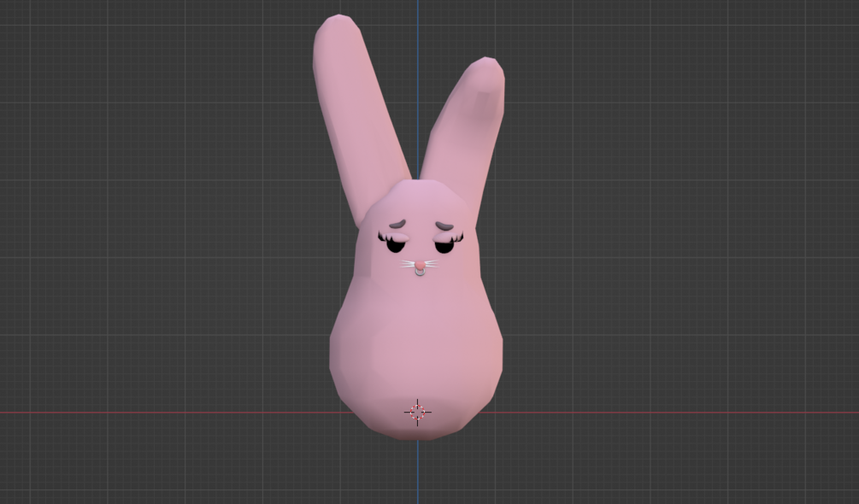Click the 3D cursor crosshair
The image size is (859, 504).
tap(417, 412)
